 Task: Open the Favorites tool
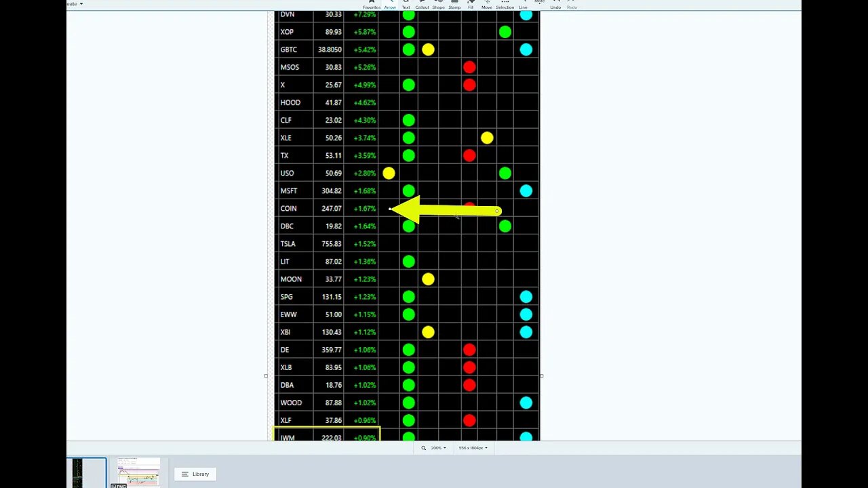pos(371,4)
